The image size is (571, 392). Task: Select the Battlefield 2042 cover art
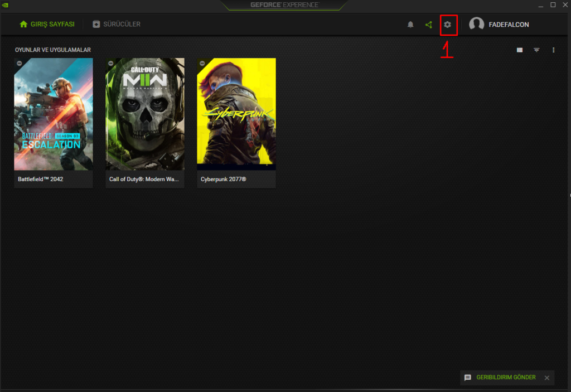point(54,114)
